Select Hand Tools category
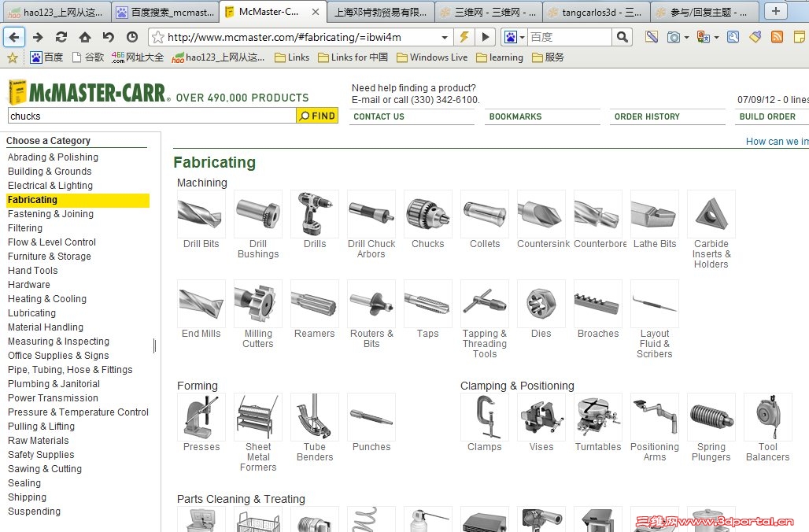This screenshot has height=532, width=809. 32,271
